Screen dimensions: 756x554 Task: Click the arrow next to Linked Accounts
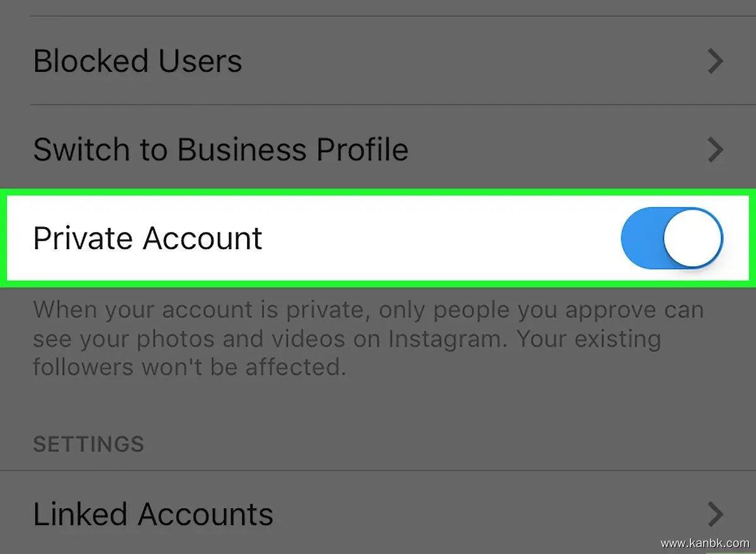tap(715, 514)
